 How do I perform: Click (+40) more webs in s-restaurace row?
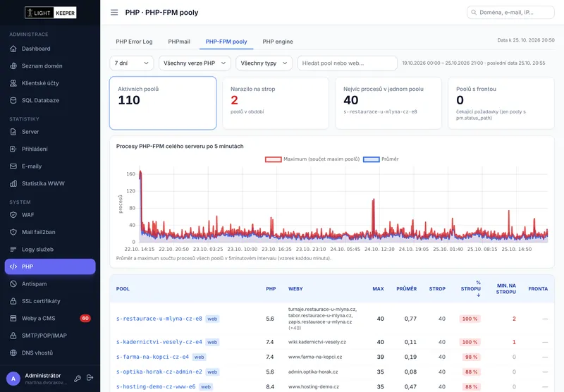(295, 328)
